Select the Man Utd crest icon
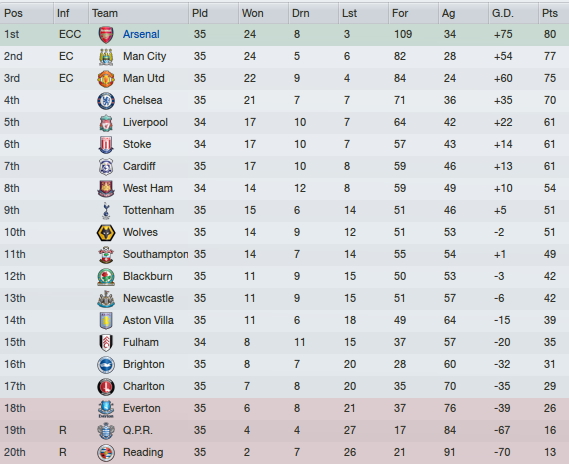Image resolution: width=569 pixels, height=464 pixels. (x=106, y=79)
